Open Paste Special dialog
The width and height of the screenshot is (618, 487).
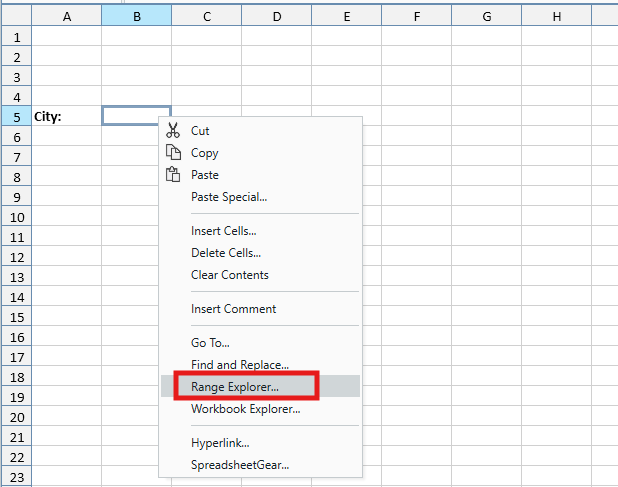coord(229,197)
